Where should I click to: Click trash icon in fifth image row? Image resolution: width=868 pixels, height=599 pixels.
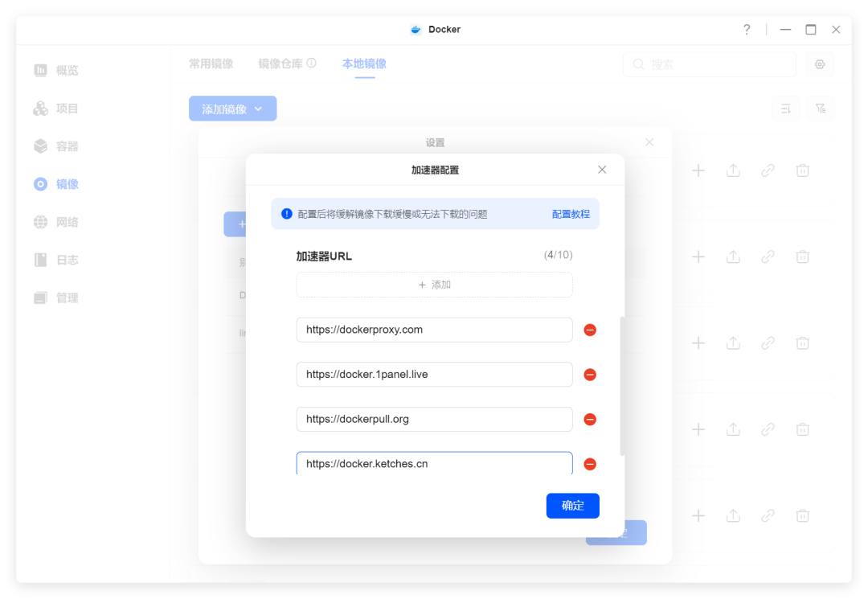click(x=803, y=516)
